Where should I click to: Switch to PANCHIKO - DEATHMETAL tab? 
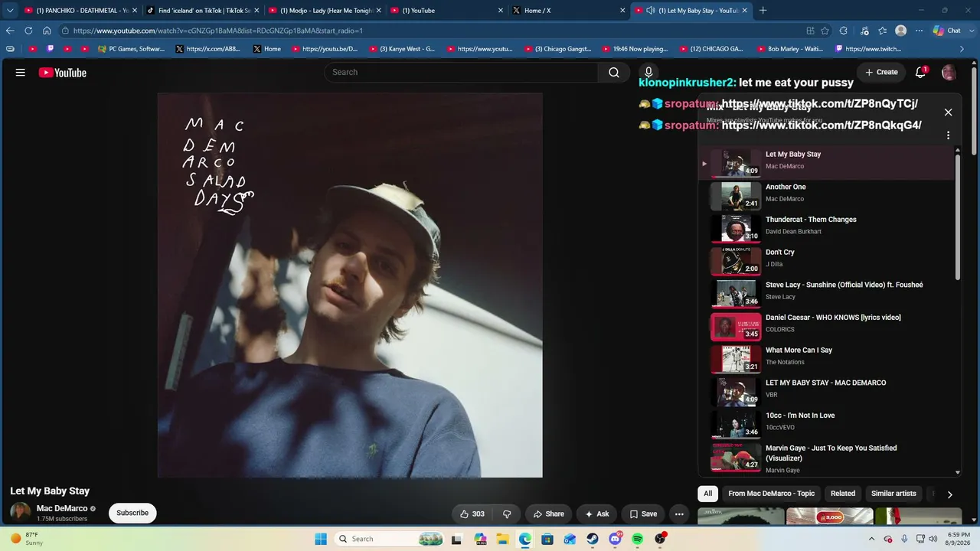click(80, 11)
